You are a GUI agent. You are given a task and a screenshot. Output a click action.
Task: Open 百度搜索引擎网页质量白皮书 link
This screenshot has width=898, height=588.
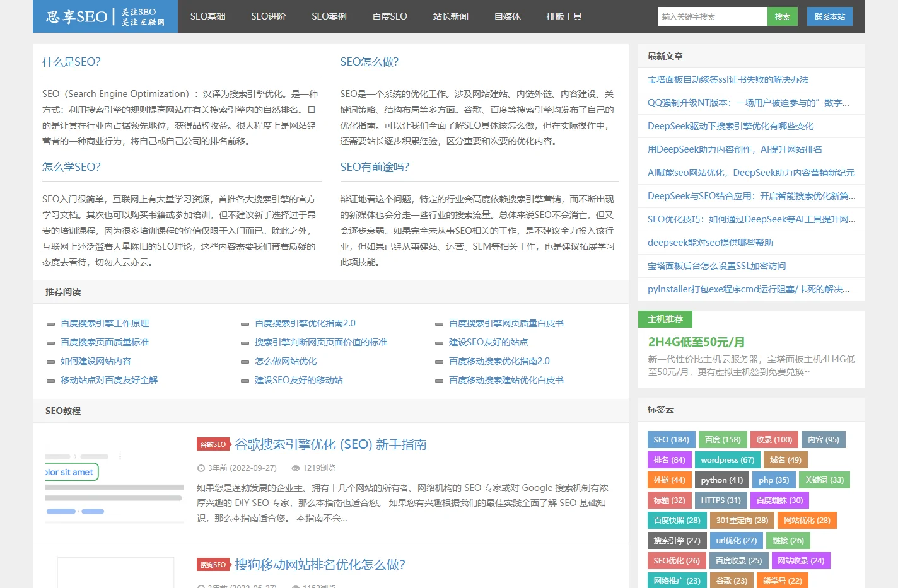[506, 323]
